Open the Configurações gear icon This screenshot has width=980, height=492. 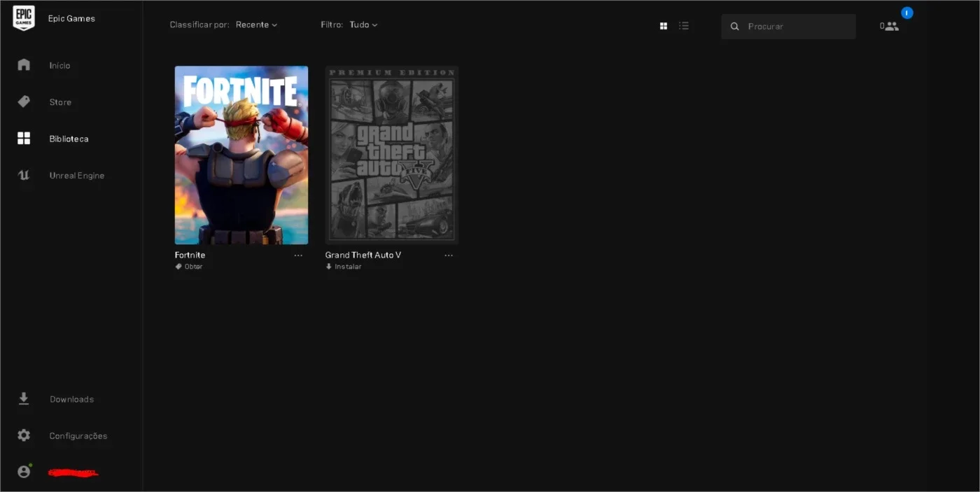tap(24, 435)
